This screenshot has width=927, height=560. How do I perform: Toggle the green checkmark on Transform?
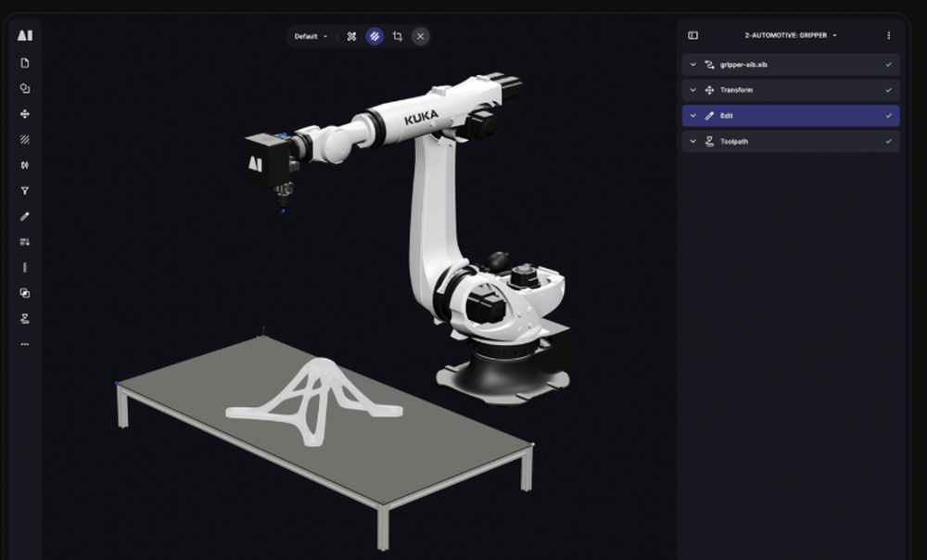887,90
